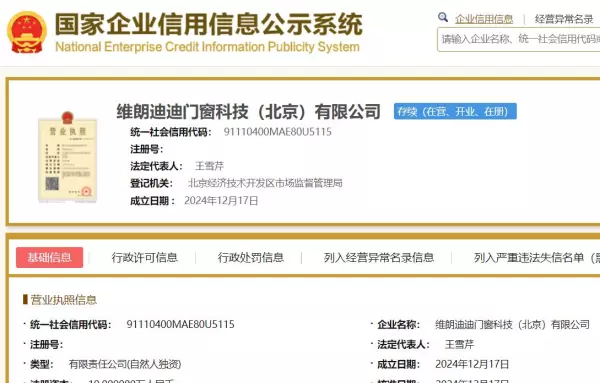Click company type 有限责任公司(自然人独资)
The height and width of the screenshot is (383, 600).
point(125,364)
